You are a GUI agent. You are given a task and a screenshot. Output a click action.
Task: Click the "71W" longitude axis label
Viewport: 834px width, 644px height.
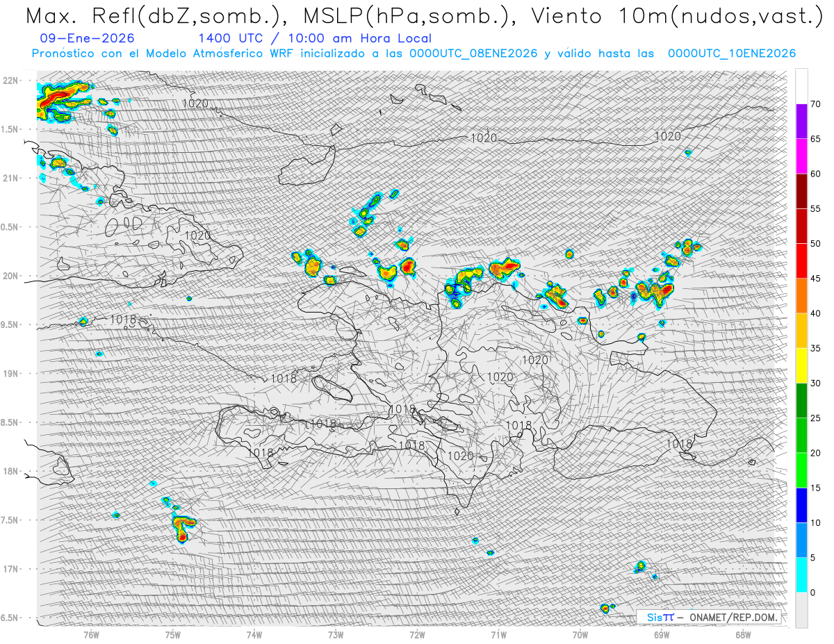pos(498,634)
